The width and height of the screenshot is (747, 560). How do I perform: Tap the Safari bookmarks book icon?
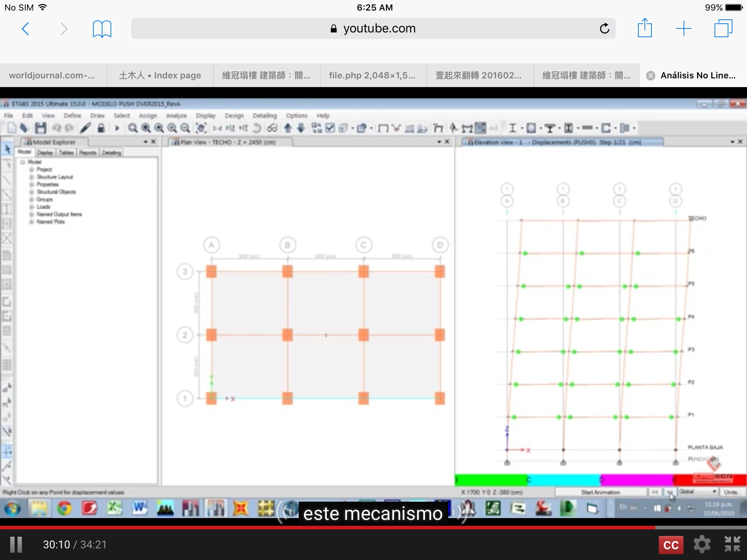pos(102,29)
